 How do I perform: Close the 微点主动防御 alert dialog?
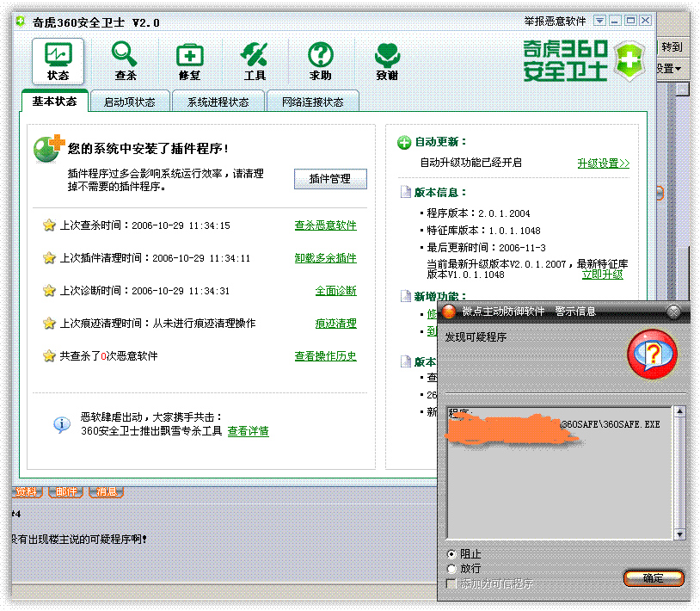coord(673,312)
